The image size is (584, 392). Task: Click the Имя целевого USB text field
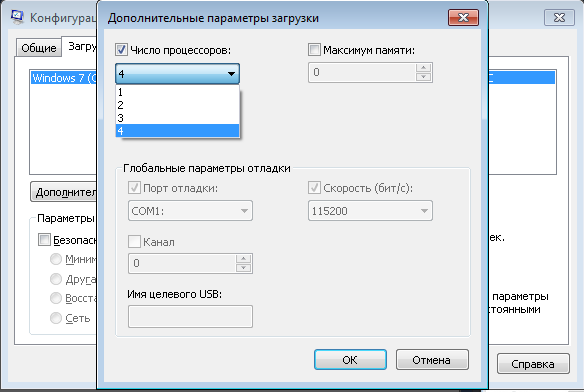tap(190, 316)
